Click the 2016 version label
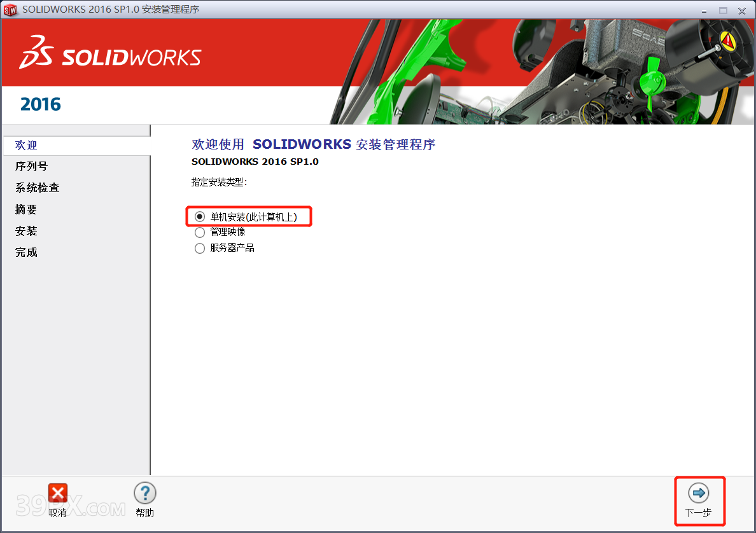 (x=40, y=104)
